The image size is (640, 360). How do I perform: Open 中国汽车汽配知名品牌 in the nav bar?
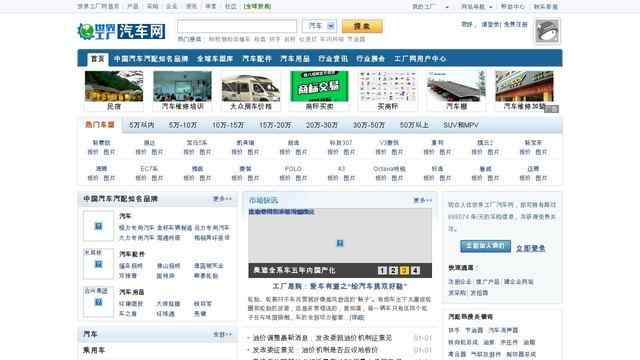coord(151,59)
